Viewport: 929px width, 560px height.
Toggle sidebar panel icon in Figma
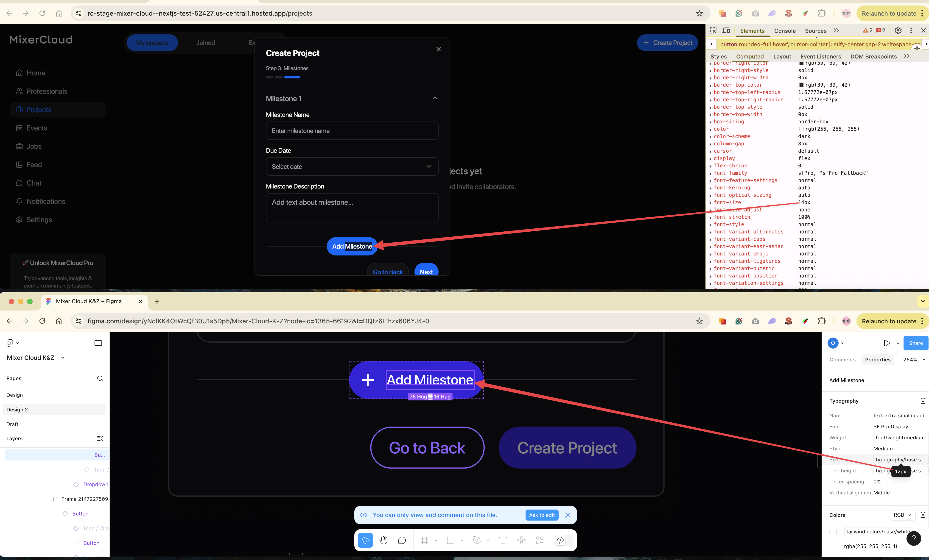(x=98, y=343)
